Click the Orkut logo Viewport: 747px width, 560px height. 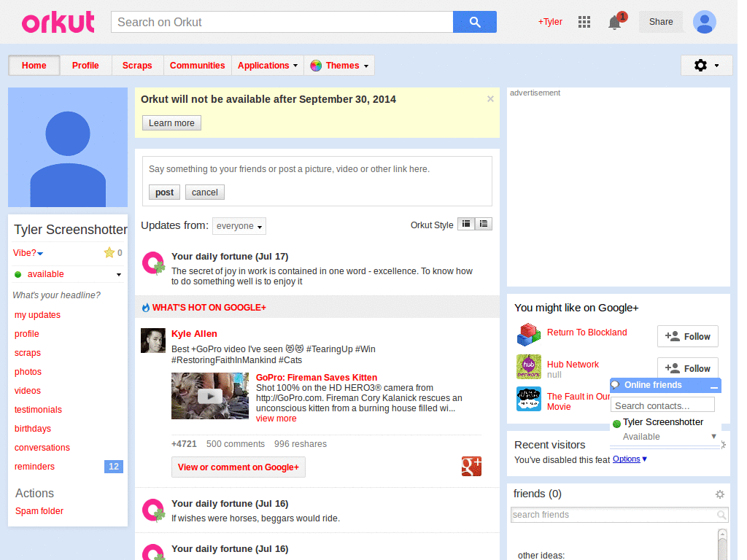coord(58,22)
